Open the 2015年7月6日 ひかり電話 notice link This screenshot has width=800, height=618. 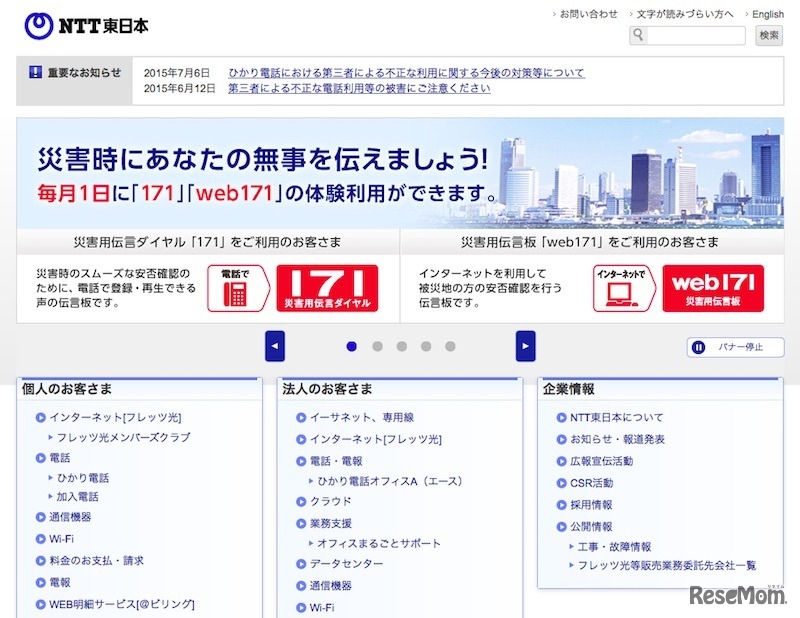[406, 73]
